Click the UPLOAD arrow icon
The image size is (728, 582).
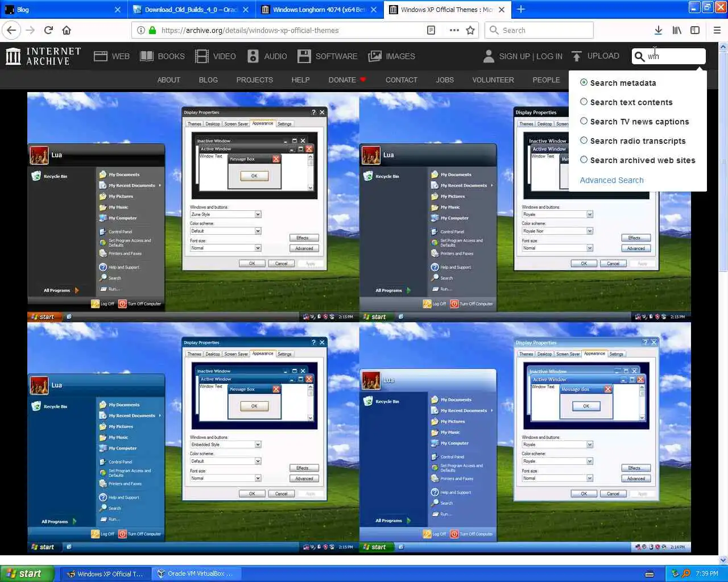(577, 56)
